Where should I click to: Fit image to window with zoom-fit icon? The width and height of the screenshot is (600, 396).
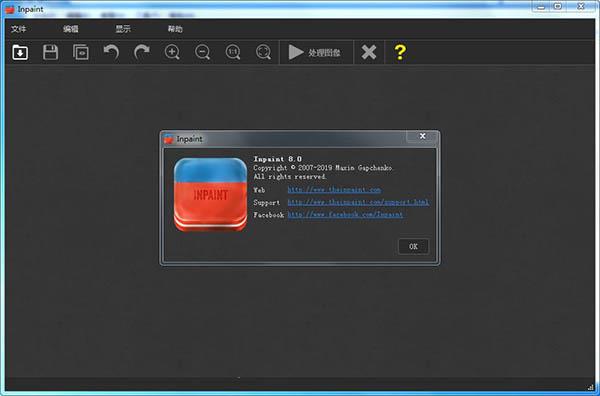point(263,52)
